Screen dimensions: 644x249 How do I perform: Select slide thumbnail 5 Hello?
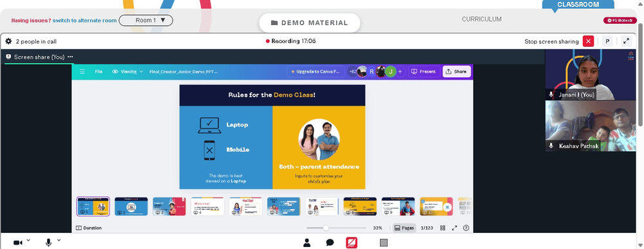[x=245, y=207]
